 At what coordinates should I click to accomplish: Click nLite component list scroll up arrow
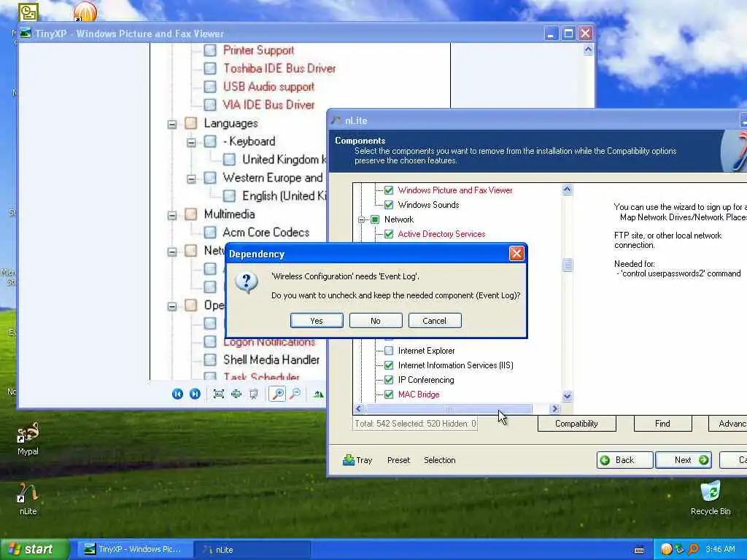point(567,190)
